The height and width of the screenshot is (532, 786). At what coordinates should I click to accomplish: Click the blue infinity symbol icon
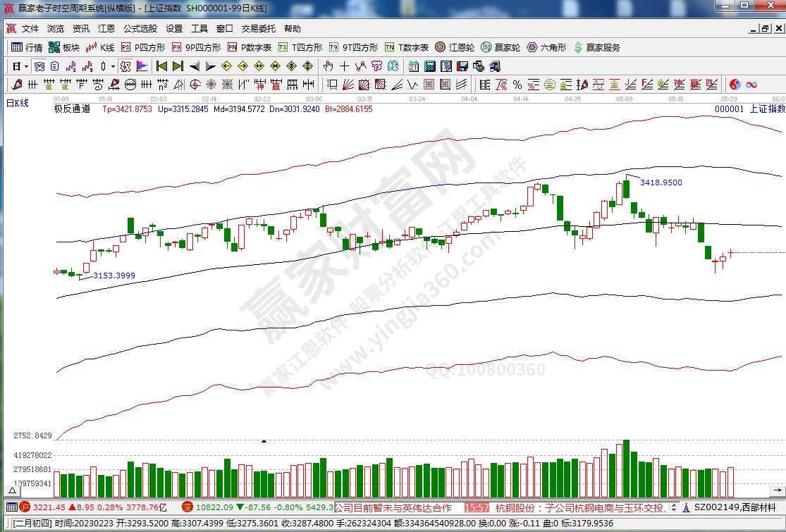[x=751, y=85]
